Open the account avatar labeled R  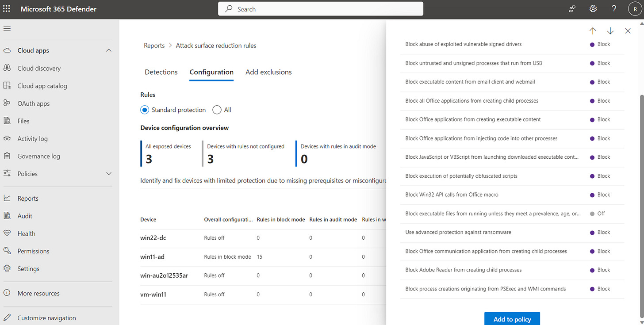tap(635, 9)
